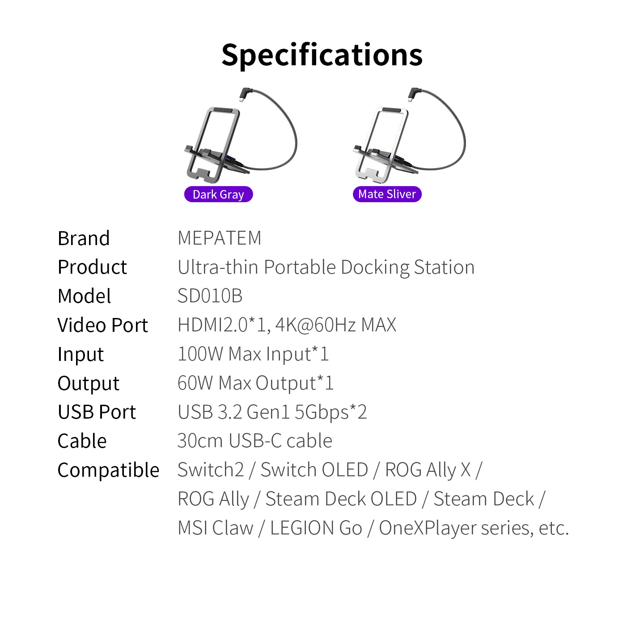Click the 100W Max Input value
Viewport: 644px width, 644px height.
253,354
